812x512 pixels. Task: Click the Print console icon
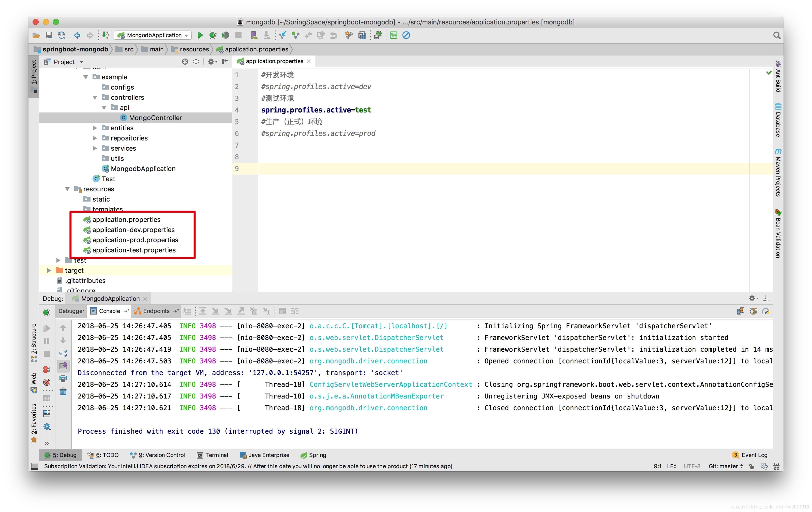pos(63,379)
